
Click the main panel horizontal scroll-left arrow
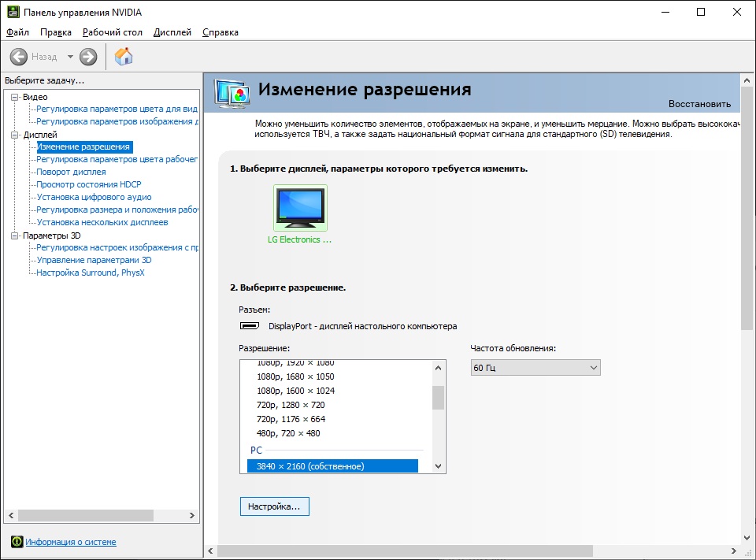click(x=210, y=551)
